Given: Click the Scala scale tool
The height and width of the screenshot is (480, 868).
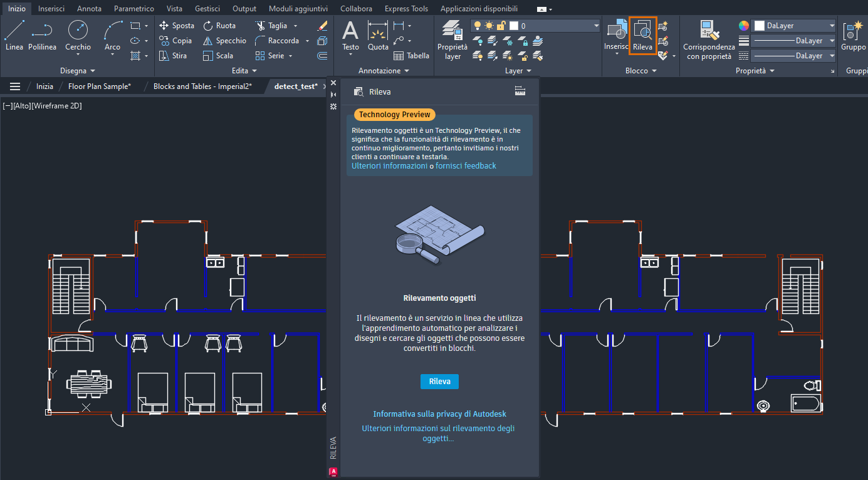Looking at the screenshot, I should click(218, 56).
